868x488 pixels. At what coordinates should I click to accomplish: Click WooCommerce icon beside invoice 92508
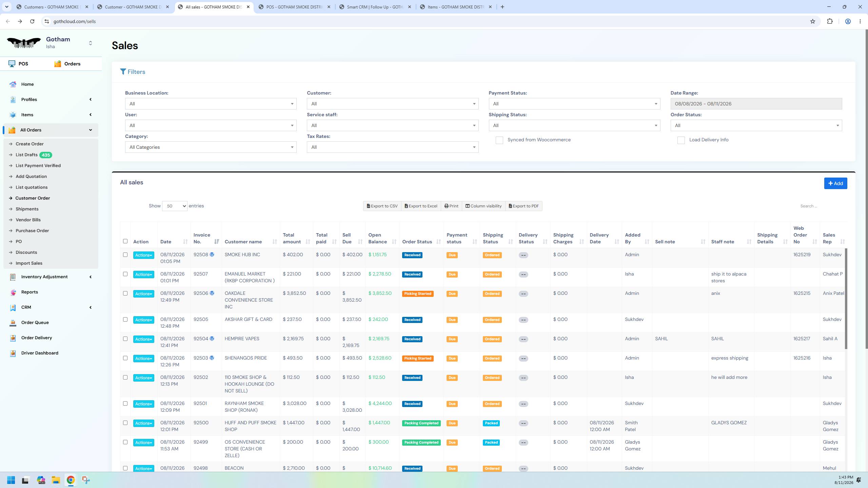point(212,255)
